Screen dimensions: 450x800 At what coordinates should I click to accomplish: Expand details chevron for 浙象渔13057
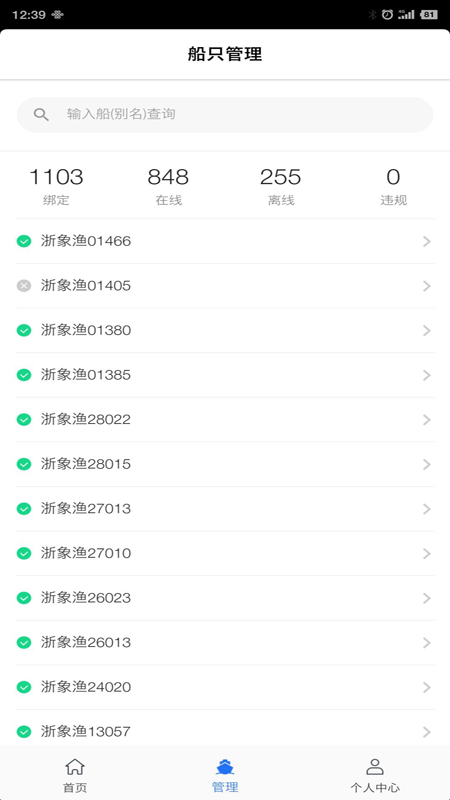[x=427, y=732]
